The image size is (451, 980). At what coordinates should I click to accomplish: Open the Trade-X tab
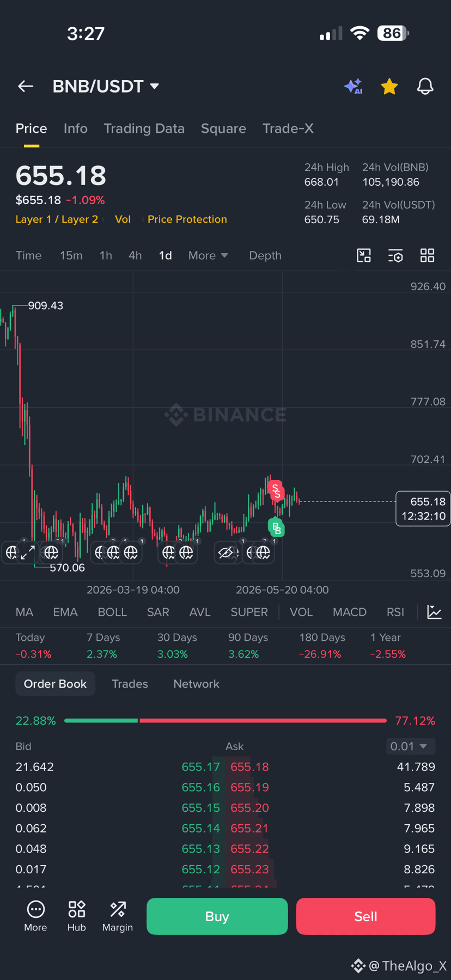point(288,128)
